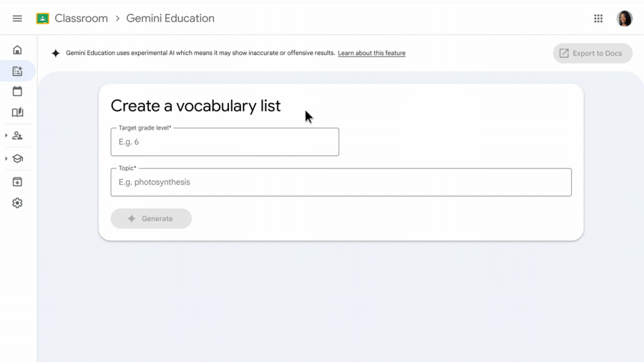
Task: Open archived classes sidebar icon
Action: [x=18, y=182]
